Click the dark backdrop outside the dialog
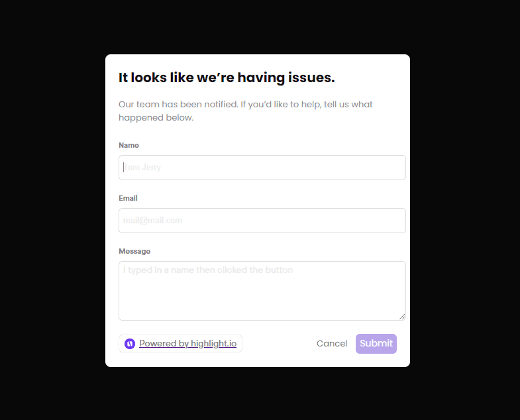The image size is (520, 420). click(53, 199)
